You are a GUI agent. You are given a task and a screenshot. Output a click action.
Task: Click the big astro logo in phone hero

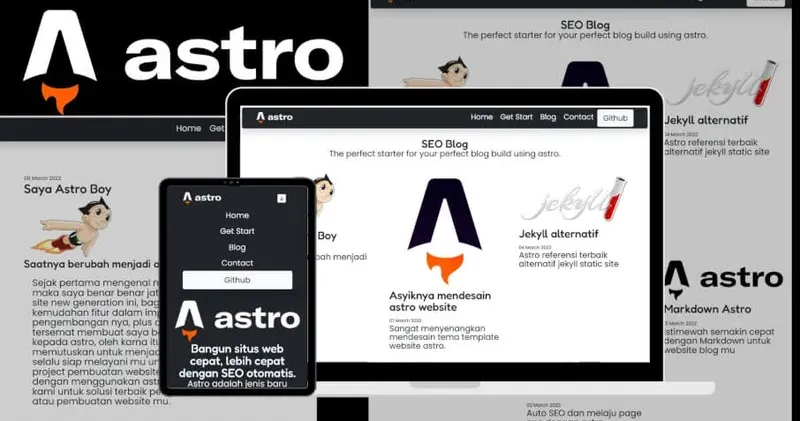click(237, 320)
